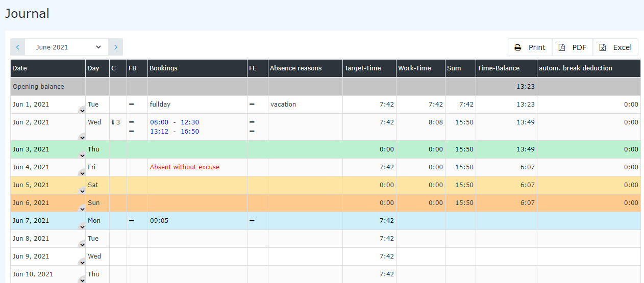This screenshot has height=283, width=644.
Task: Click the autom. break deduction header
Action: [589, 68]
